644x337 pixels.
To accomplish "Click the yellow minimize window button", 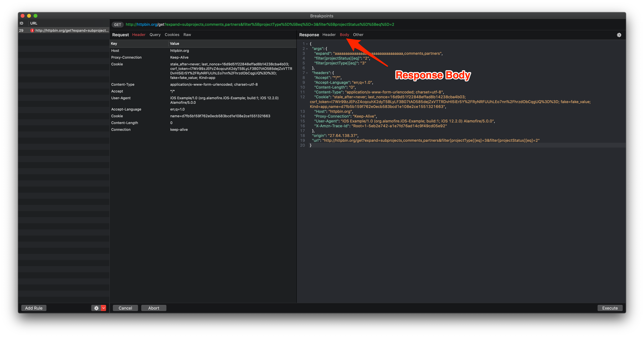I will tap(29, 16).
